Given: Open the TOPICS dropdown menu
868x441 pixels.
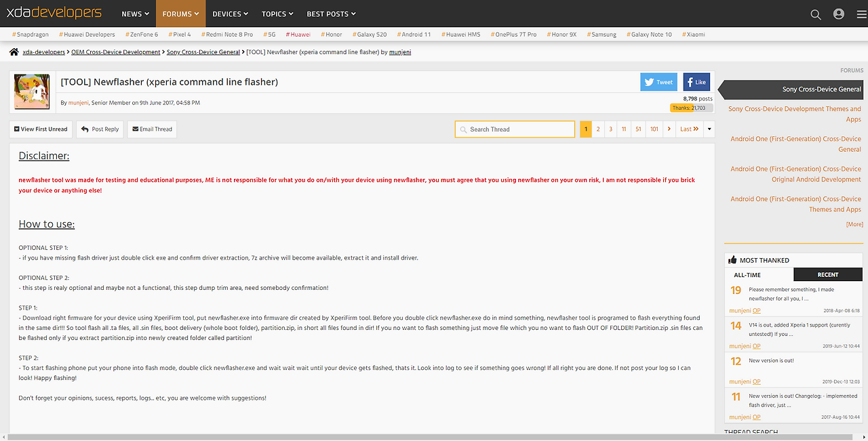Looking at the screenshot, I should [x=277, y=14].
